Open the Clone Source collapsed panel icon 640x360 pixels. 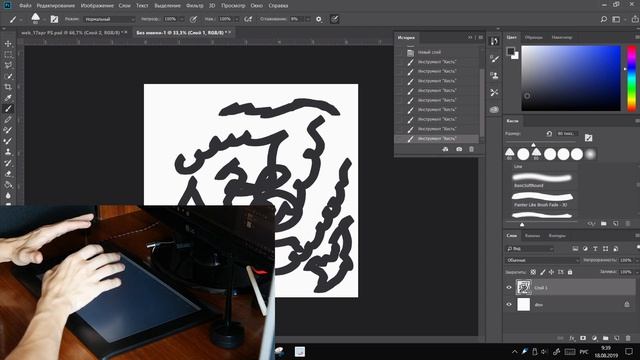click(494, 76)
